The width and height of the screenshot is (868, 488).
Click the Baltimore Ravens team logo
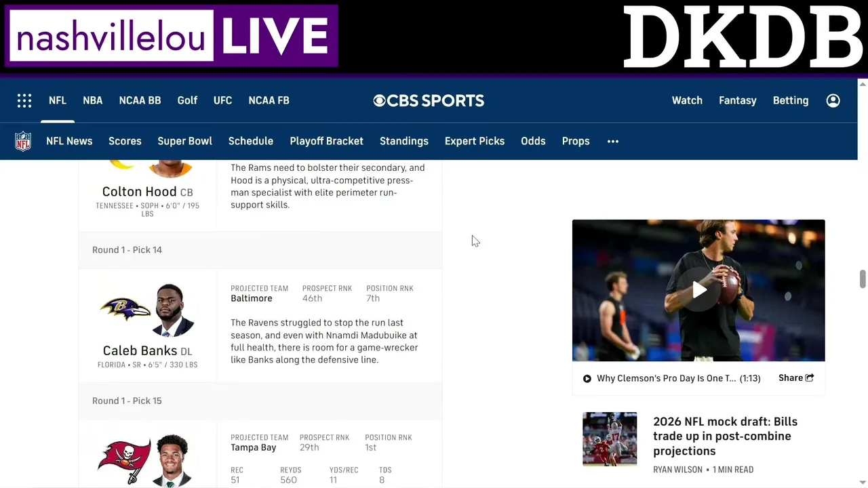[x=125, y=309]
